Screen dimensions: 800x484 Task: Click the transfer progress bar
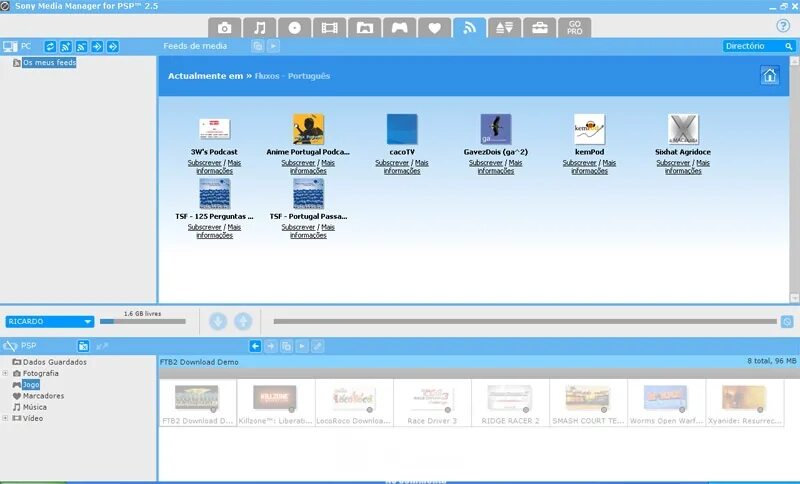(525, 321)
